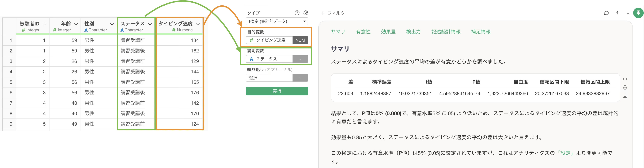Image resolution: width=644 pixels, height=168 pixels.
Task: Expand the ステータス column header menu
Action: [x=150, y=24]
